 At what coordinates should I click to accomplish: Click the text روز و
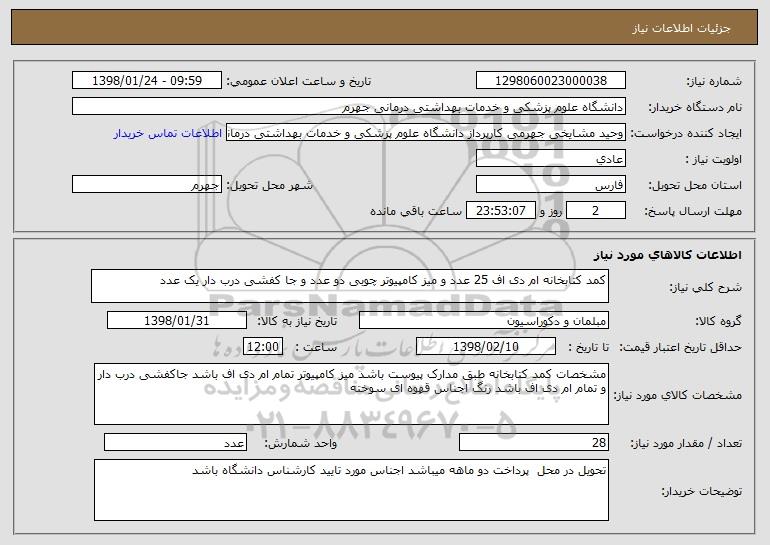pos(551,211)
